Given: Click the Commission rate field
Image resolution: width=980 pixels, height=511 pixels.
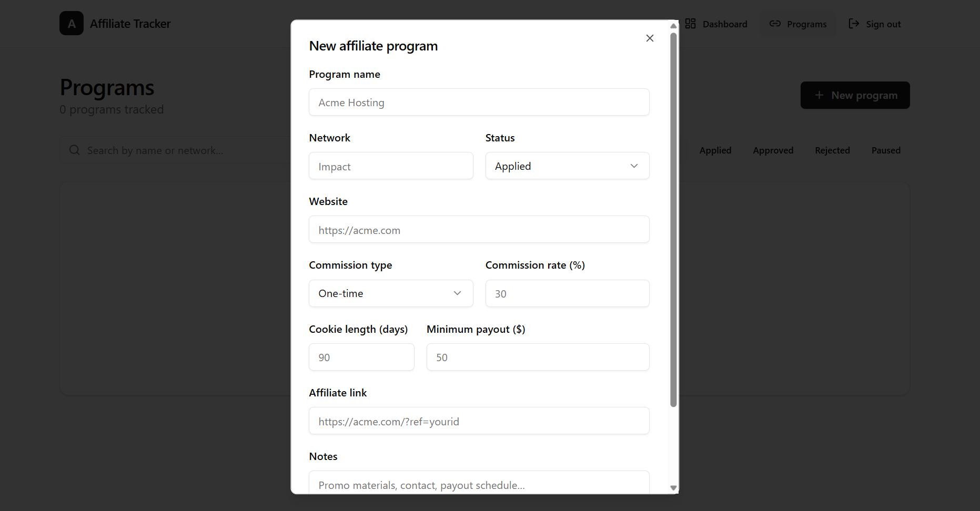Looking at the screenshot, I should (x=567, y=293).
